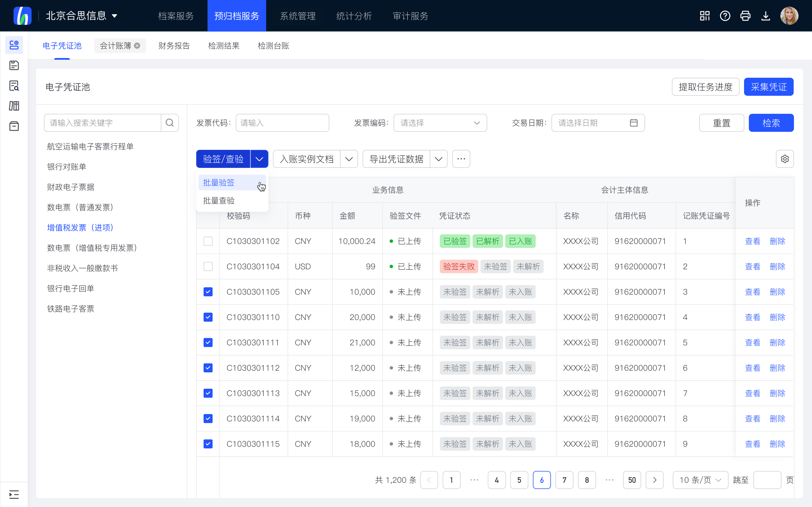Viewport: 812px width, 507px height.
Task: Expand the 入账实例文档 dropdown arrow
Action: tap(349, 159)
